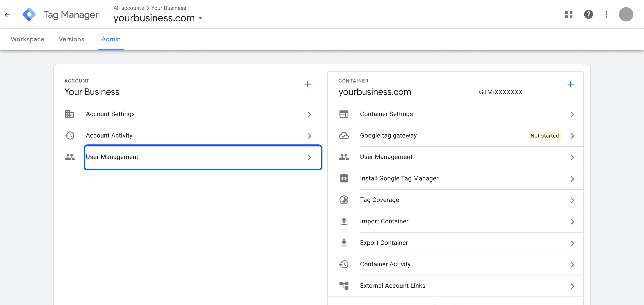The image size is (644, 305).
Task: Click the Export Container download icon
Action: point(344,243)
